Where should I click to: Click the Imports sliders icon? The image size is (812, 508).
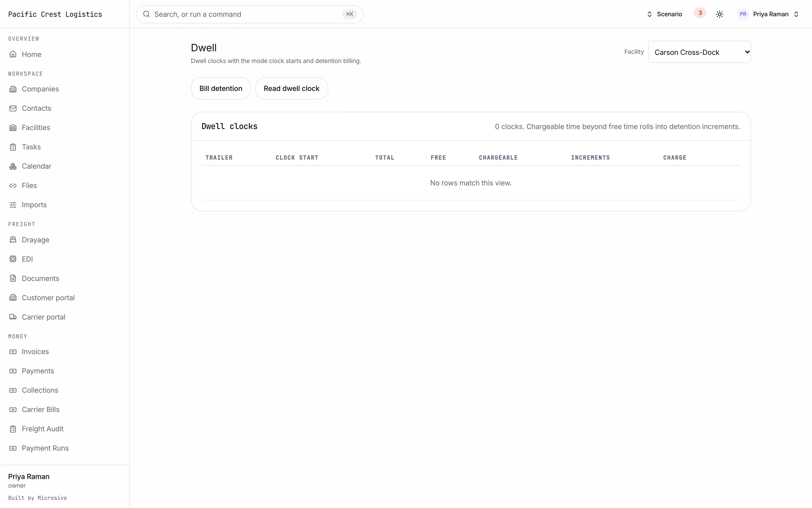(13, 205)
